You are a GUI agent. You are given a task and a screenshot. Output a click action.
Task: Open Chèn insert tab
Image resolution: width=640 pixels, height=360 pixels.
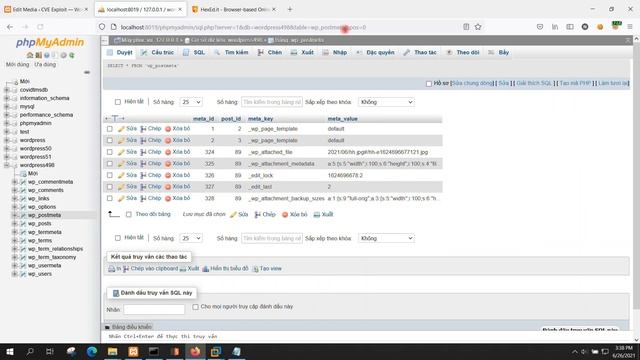click(270, 52)
